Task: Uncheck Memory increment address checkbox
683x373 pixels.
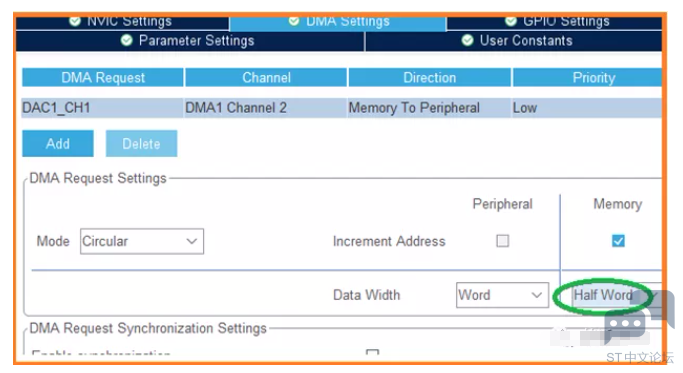Action: coord(618,241)
